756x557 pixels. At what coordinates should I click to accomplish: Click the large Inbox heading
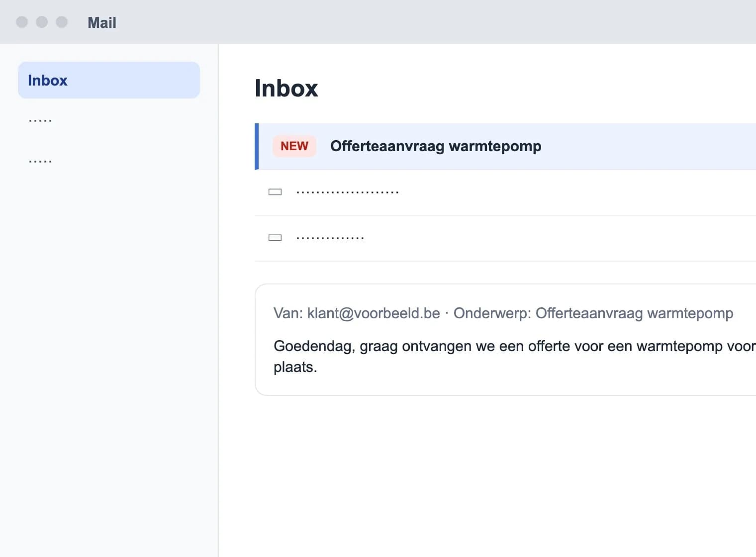[286, 89]
